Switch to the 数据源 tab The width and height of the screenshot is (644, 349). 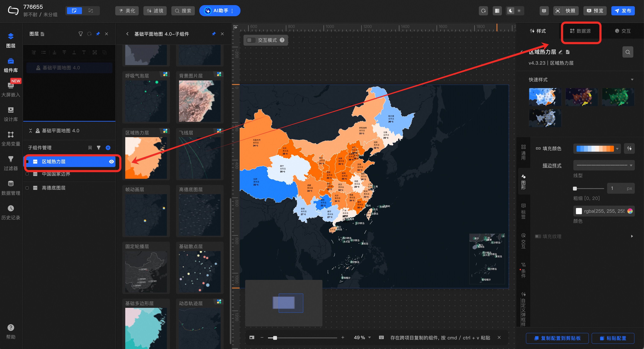click(580, 31)
